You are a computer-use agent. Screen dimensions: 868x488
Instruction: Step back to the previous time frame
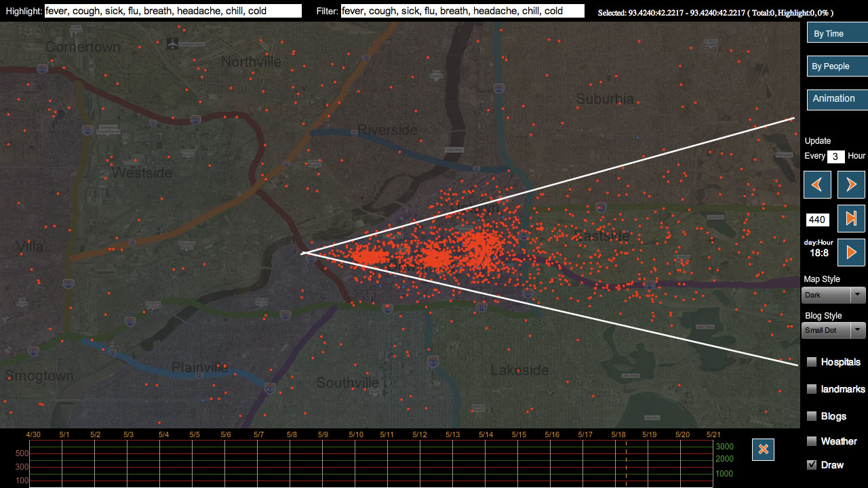click(x=817, y=184)
